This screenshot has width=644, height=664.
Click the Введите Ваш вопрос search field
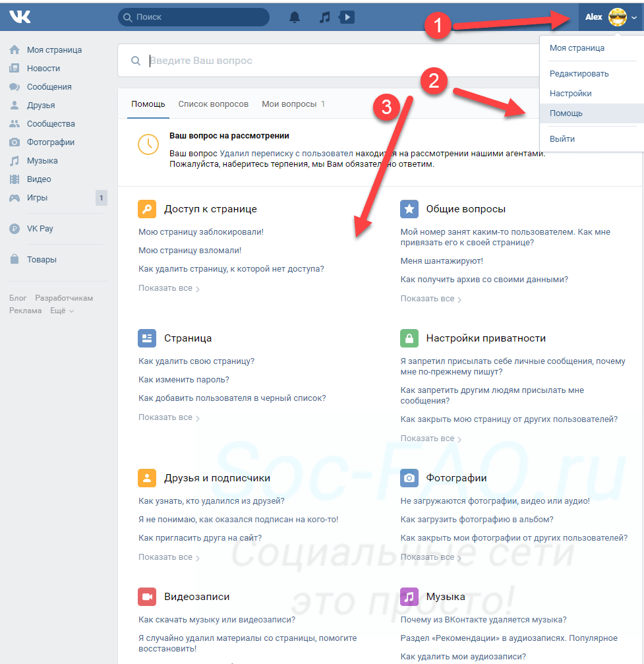coord(330,61)
